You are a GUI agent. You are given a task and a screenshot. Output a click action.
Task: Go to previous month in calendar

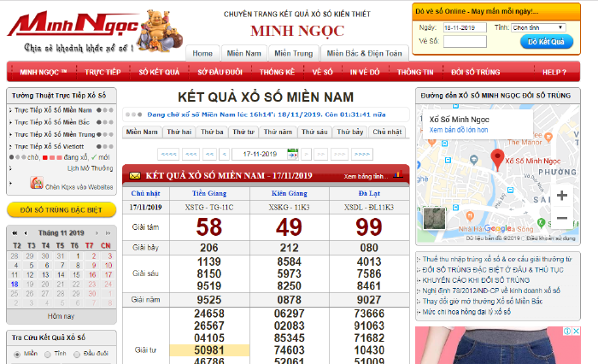point(26,232)
